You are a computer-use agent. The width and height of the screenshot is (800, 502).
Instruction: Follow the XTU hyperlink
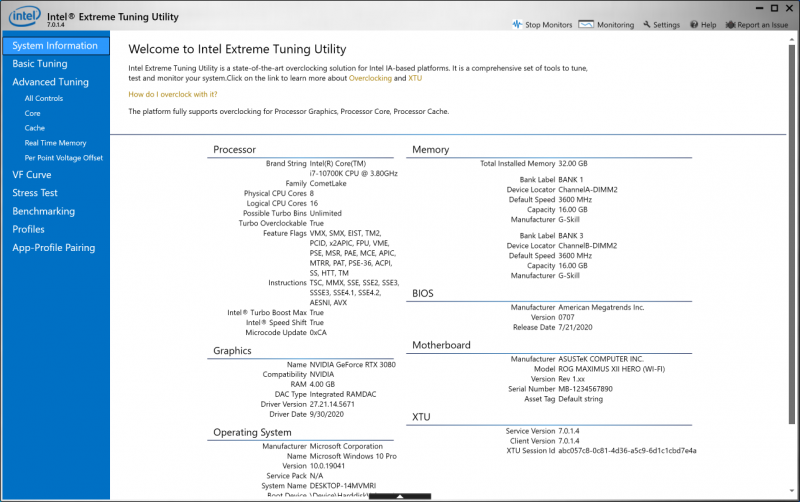[415, 78]
